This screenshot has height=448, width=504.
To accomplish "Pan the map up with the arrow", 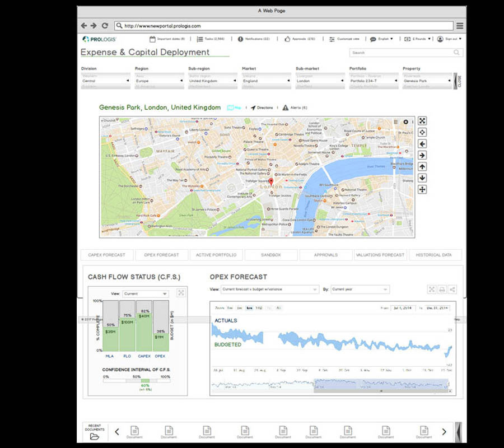I will 422,167.
